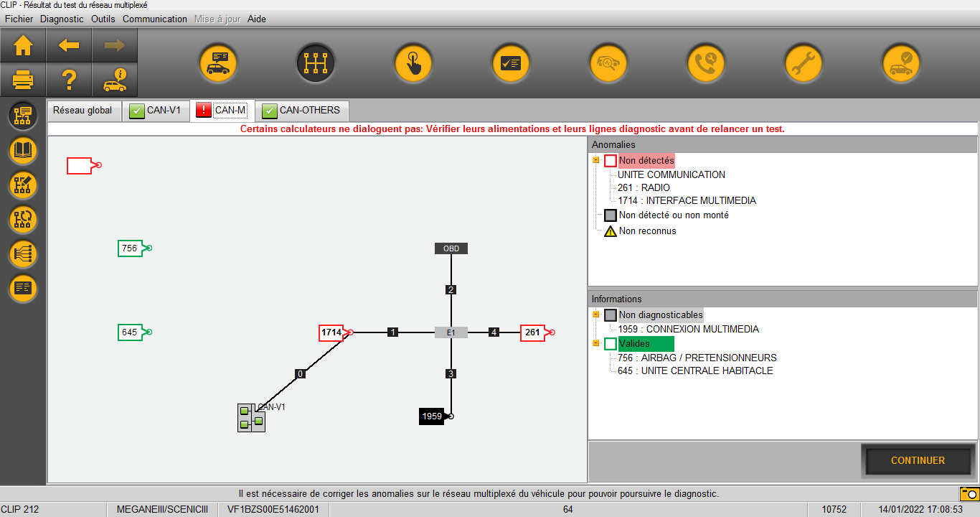
Task: Click the green square beside Valides
Action: tap(611, 344)
